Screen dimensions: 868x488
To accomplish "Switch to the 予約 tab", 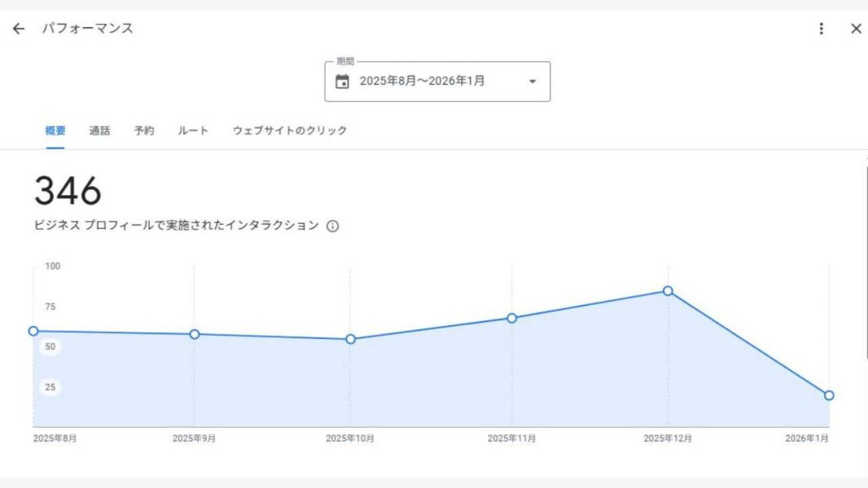I will tap(143, 130).
